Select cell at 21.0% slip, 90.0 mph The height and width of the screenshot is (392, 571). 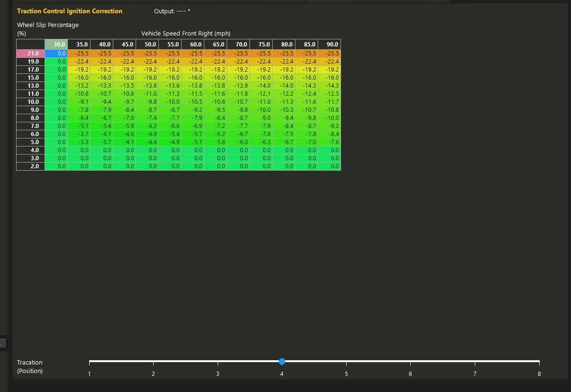(x=330, y=54)
